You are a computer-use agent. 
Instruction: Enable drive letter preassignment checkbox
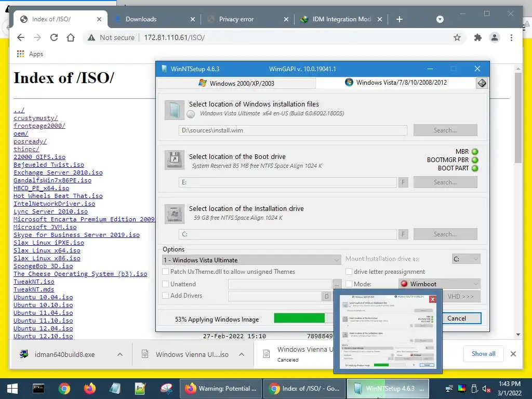349,271
